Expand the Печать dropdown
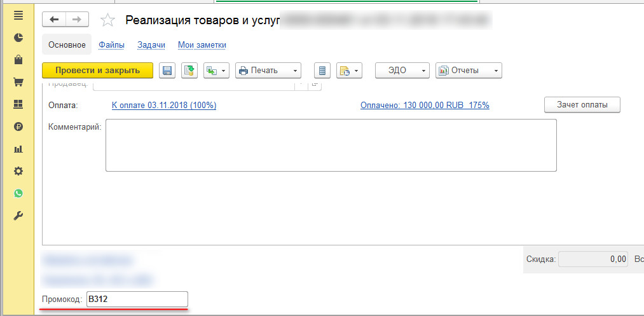Screen dimensions: 644x316 (x=268, y=71)
